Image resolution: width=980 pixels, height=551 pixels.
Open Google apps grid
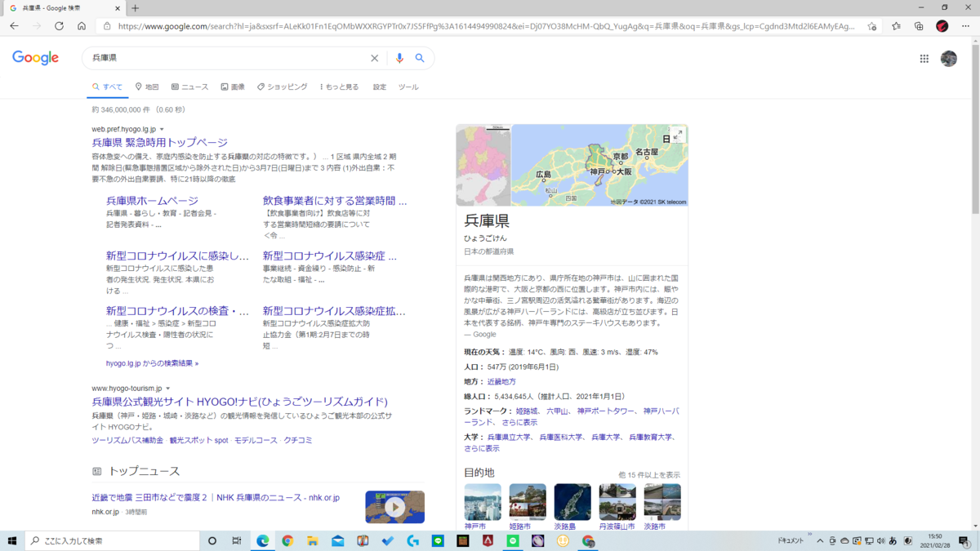coord(924,58)
